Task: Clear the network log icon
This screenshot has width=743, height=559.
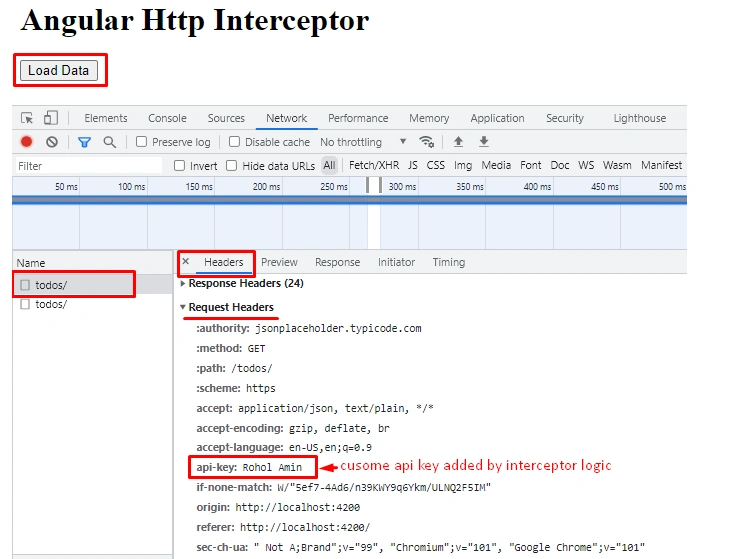Action: [x=52, y=142]
